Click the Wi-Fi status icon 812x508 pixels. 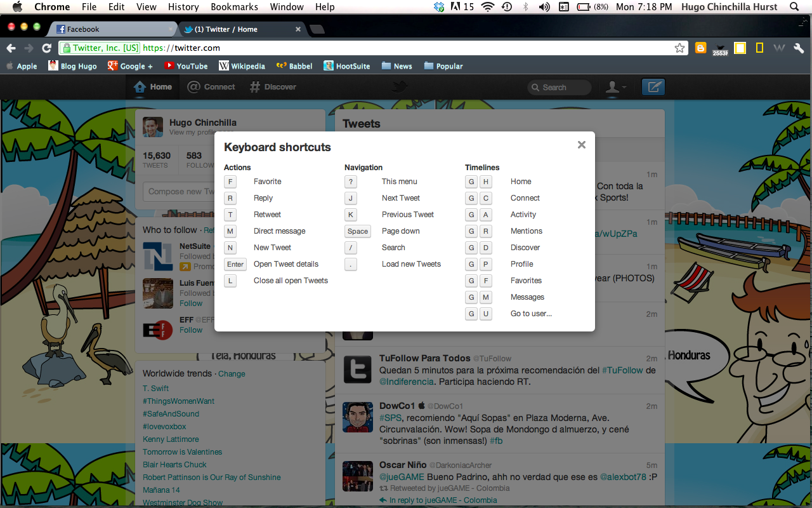[x=487, y=7]
